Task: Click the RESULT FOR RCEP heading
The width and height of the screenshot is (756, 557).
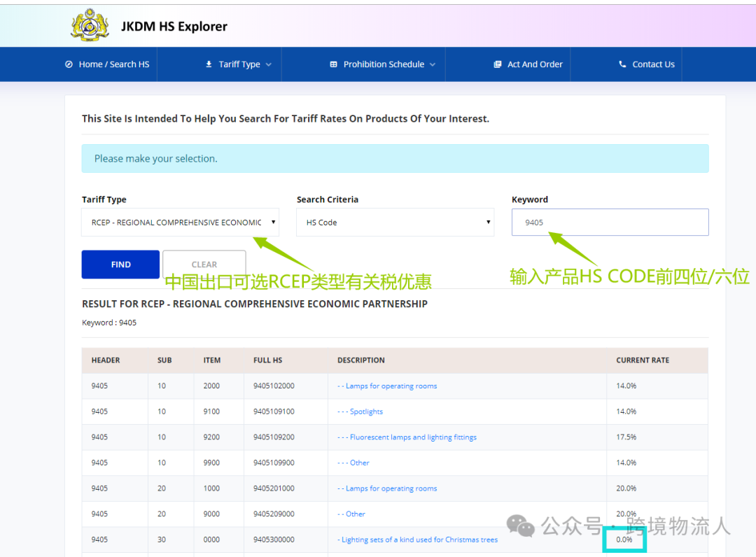Action: [255, 304]
